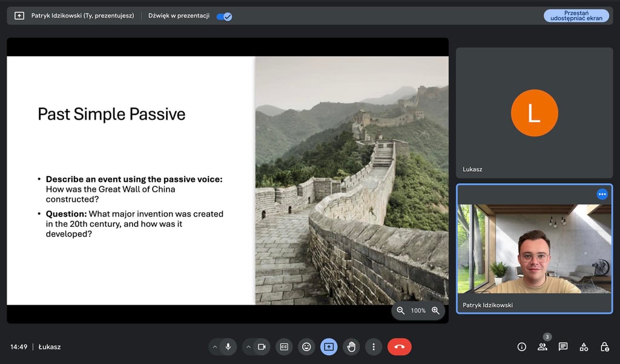Viewport: 620px width, 364px height.
Task: Click the present screen button
Action: [x=329, y=346]
